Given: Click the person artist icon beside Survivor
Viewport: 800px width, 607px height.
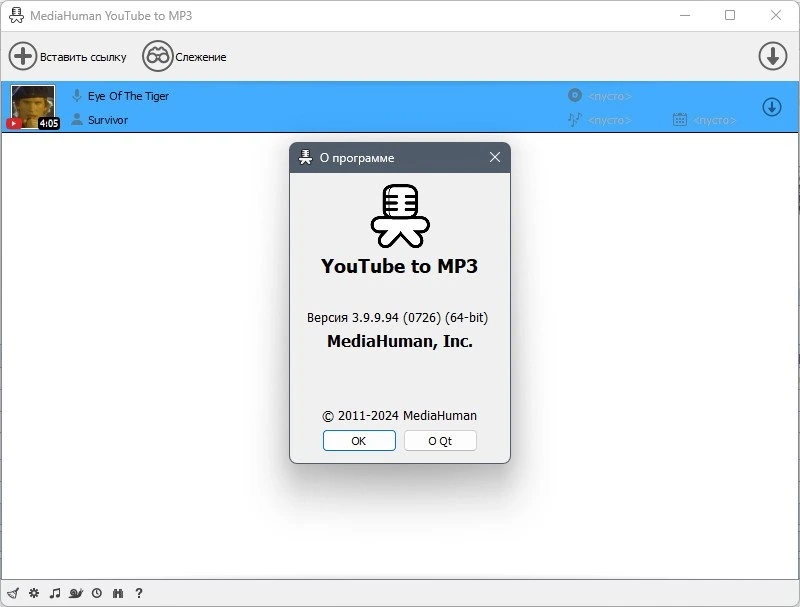Looking at the screenshot, I should [x=77, y=119].
